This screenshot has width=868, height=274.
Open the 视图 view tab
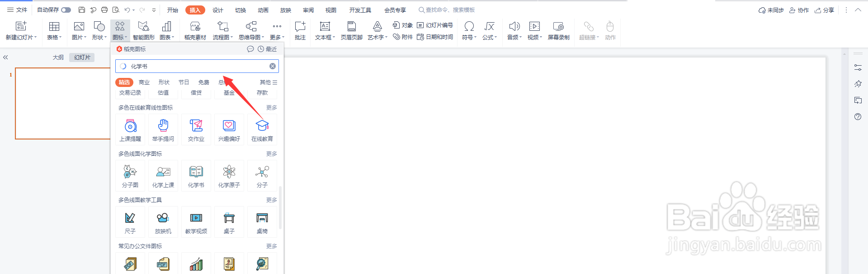point(331,10)
